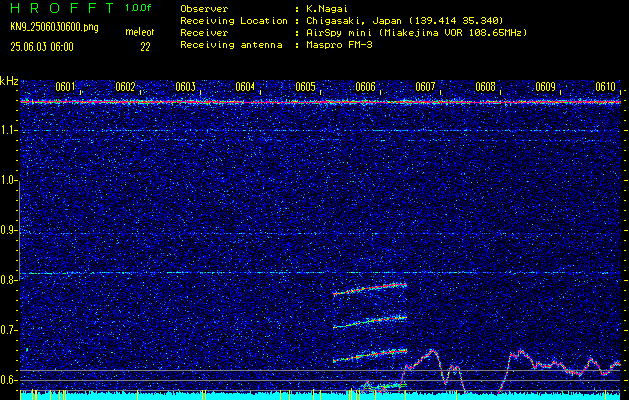Click the diagonal echo trace near 0.78 kHz
629x400 pixels.
coord(370,289)
